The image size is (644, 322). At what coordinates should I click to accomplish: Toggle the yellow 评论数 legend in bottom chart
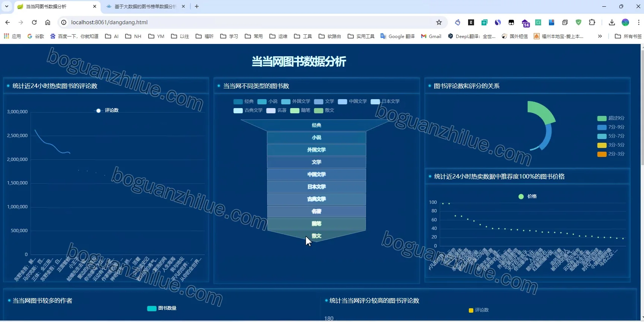click(479, 310)
